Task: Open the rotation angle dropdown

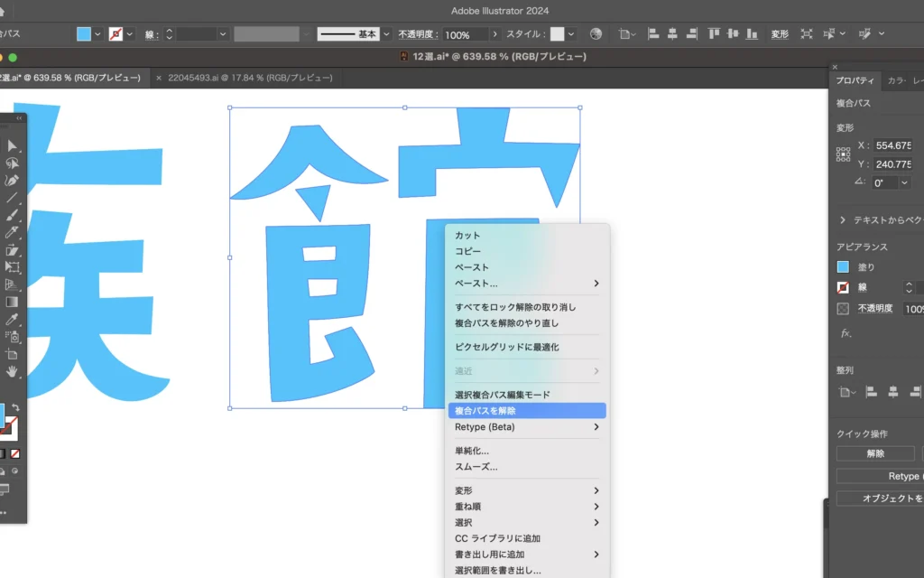Action: click(x=904, y=182)
